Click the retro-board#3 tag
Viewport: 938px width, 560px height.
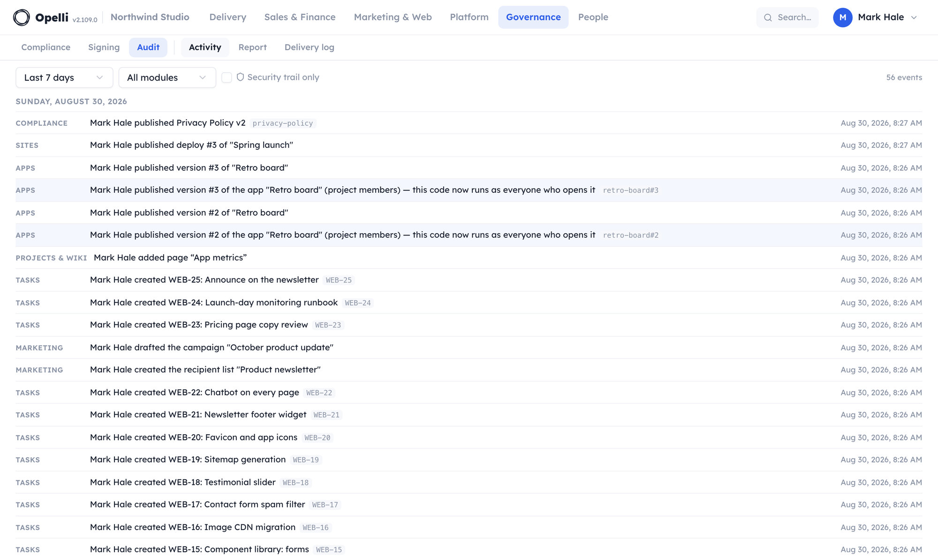click(x=630, y=190)
